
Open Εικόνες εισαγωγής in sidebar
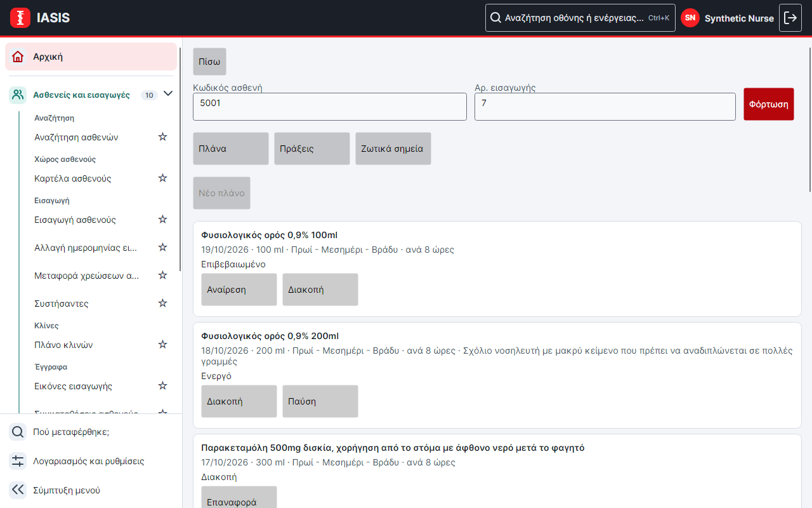[x=74, y=386]
